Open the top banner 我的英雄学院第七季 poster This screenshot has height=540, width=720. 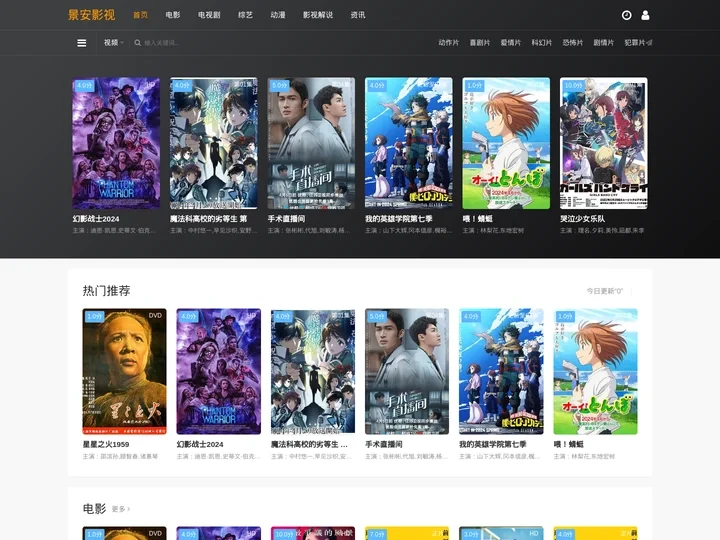pyautogui.click(x=409, y=143)
